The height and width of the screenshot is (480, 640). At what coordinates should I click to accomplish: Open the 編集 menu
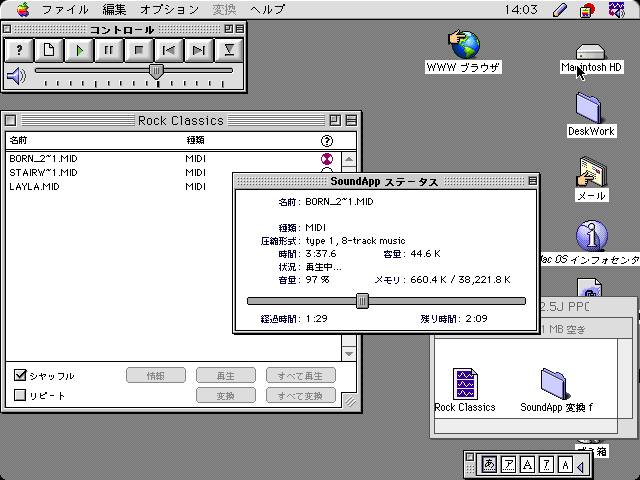click(x=114, y=9)
